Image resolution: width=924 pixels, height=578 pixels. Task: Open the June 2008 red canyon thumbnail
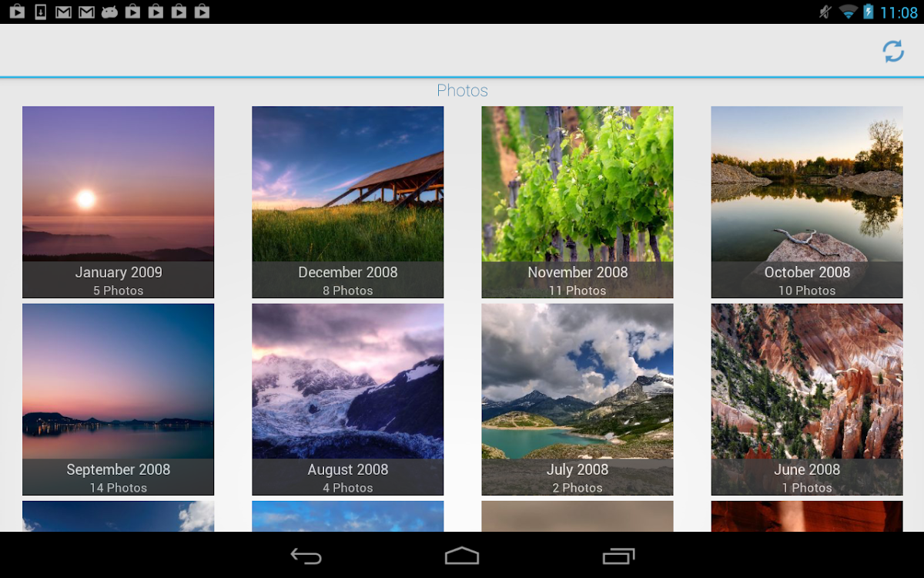807,399
